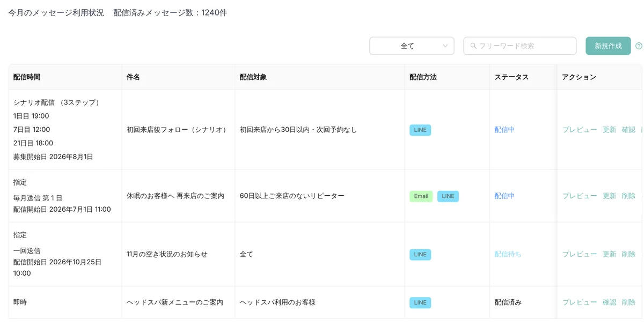The width and height of the screenshot is (644, 326).
Task: Click 今月のメッセージ利用状況 heading
Action: 56,13
